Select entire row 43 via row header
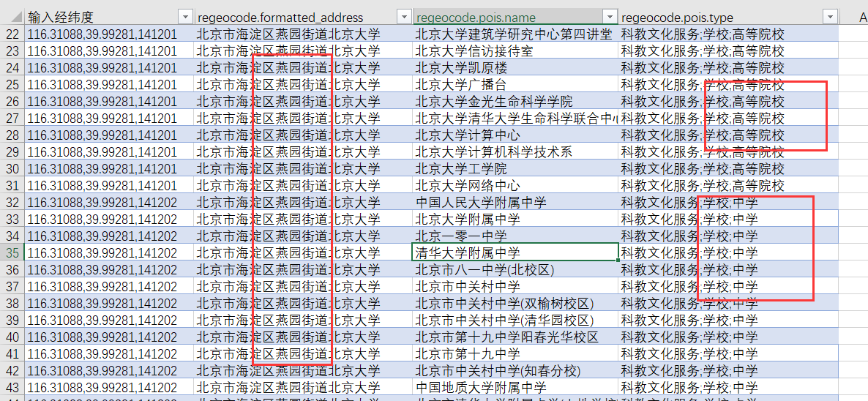The image size is (868, 401). click(12, 386)
